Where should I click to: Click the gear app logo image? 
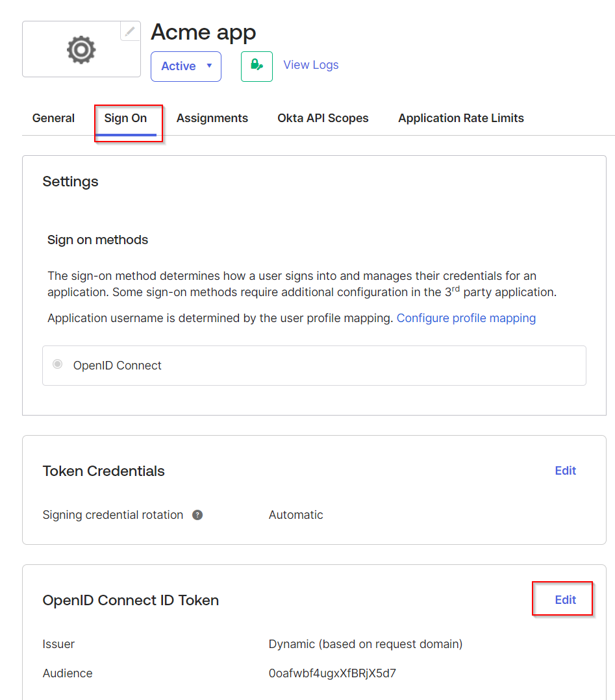81,50
